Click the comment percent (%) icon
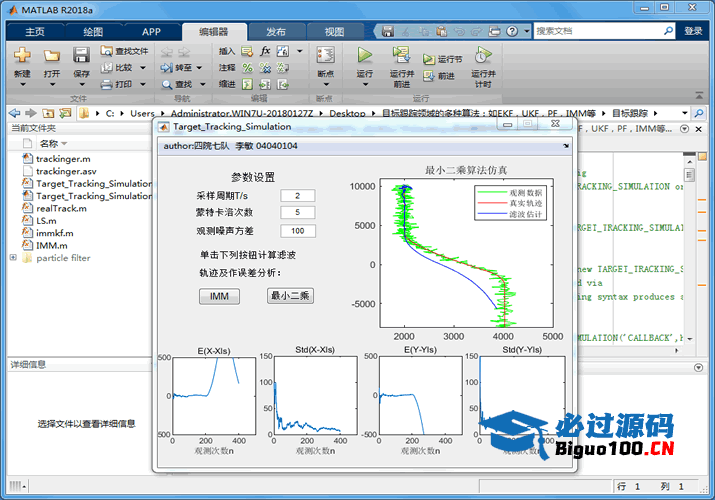The width and height of the screenshot is (715, 500). (x=247, y=67)
